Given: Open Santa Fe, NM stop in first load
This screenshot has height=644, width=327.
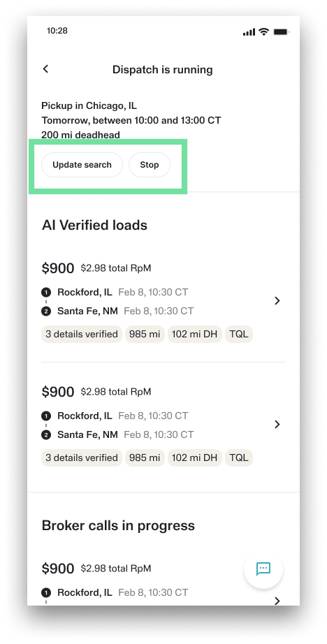Looking at the screenshot, I should pyautogui.click(x=87, y=312).
